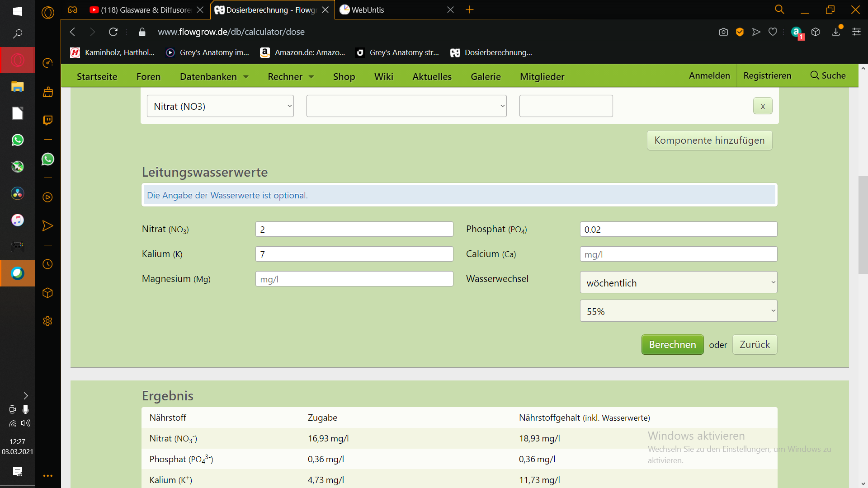Click Komponente hinzufügen button

pyautogui.click(x=709, y=140)
